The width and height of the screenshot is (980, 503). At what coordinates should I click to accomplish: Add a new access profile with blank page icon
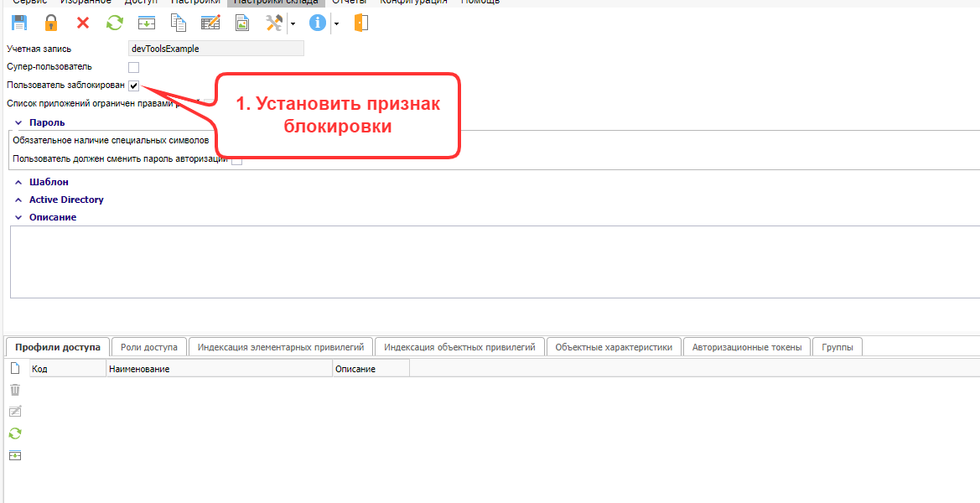coord(14,368)
